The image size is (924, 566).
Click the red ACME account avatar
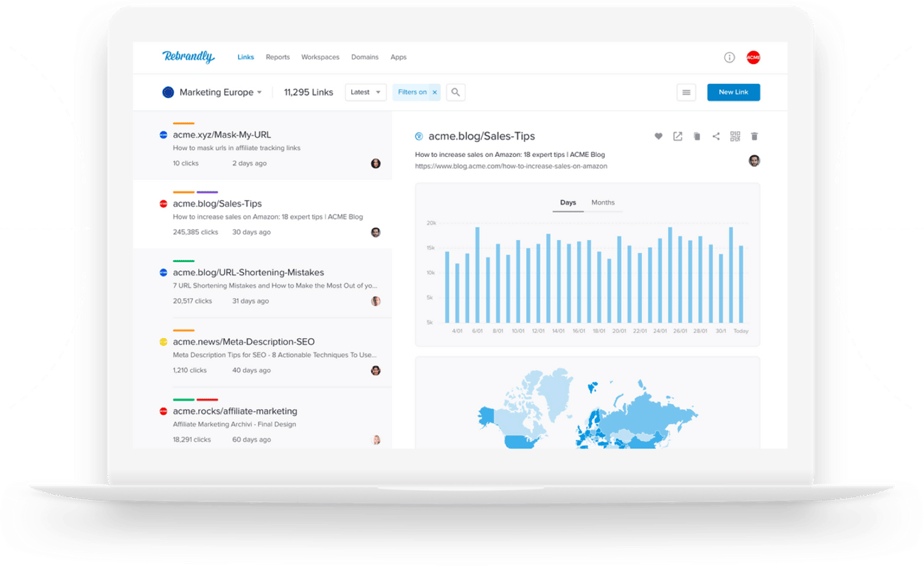point(753,58)
